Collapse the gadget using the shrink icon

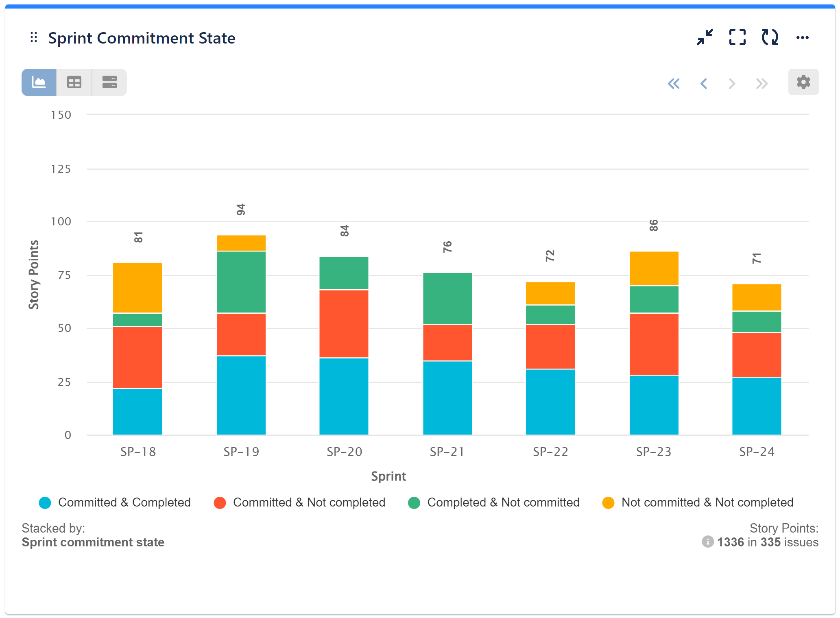[x=705, y=37]
